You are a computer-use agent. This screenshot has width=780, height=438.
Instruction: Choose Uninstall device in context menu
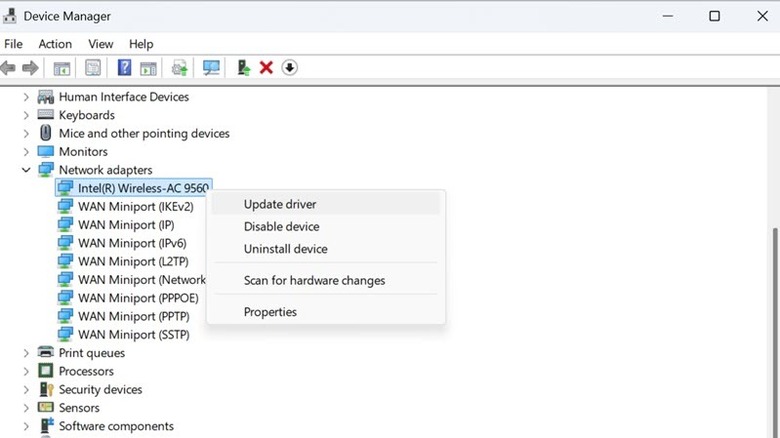tap(285, 249)
